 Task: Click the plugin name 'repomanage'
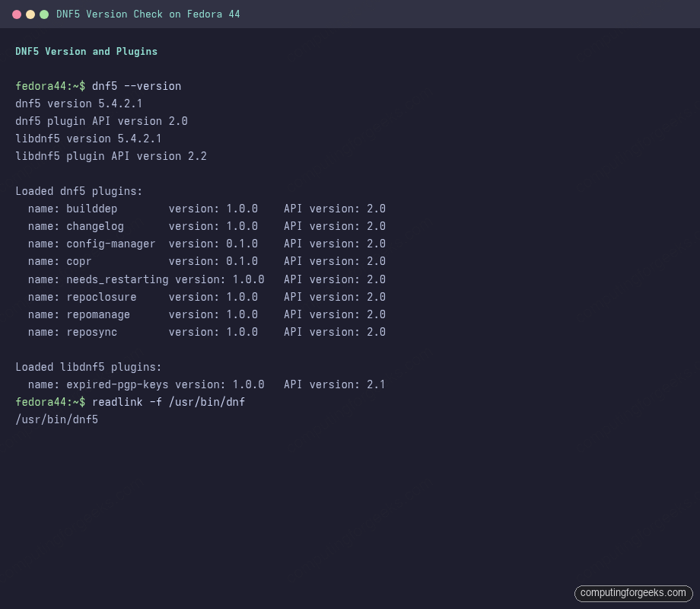pos(98,314)
